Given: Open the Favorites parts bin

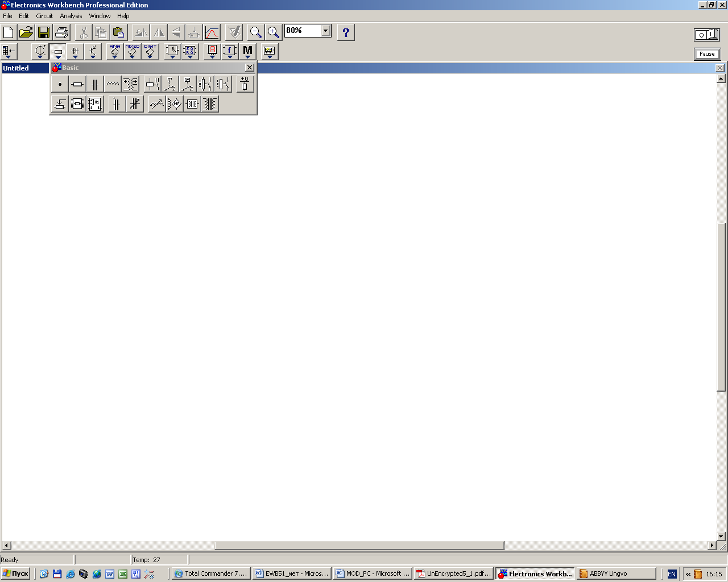Looking at the screenshot, I should [9, 52].
